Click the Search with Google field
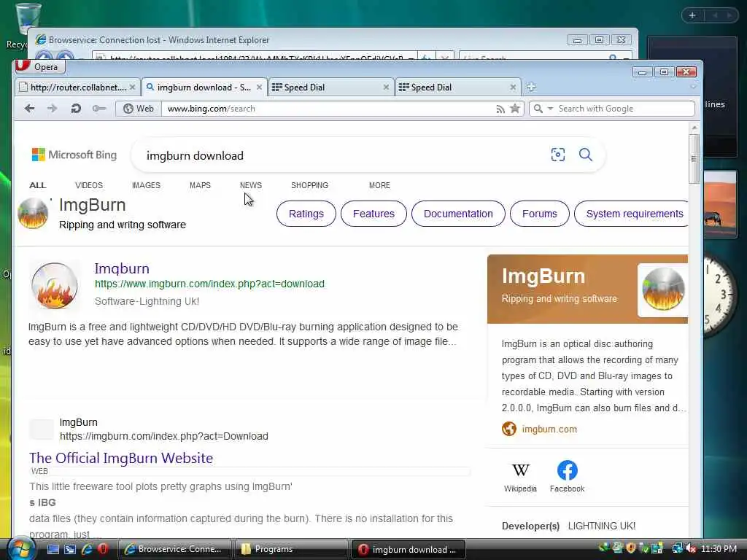 [624, 109]
